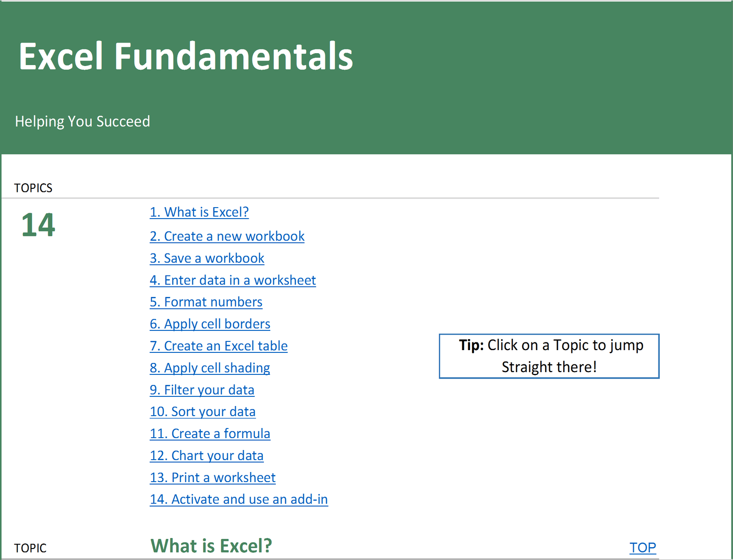This screenshot has width=733, height=560.
Task: Navigate to 'Apply cell shading'
Action: [x=209, y=368]
